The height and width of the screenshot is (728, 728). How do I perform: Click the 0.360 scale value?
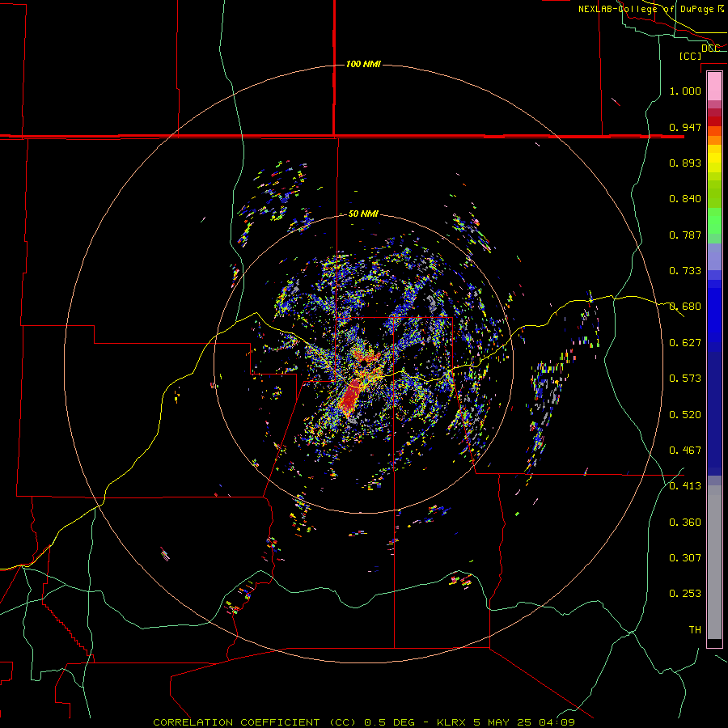coord(685,523)
